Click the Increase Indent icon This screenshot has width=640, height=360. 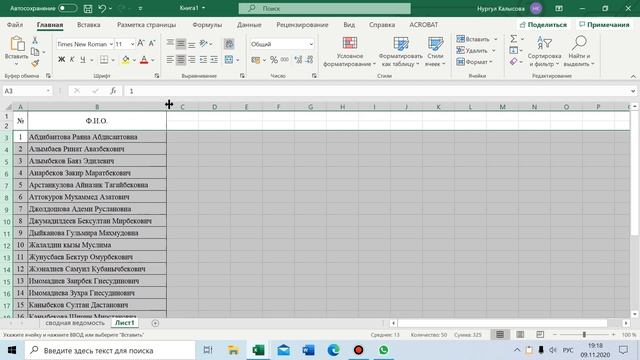point(214,60)
